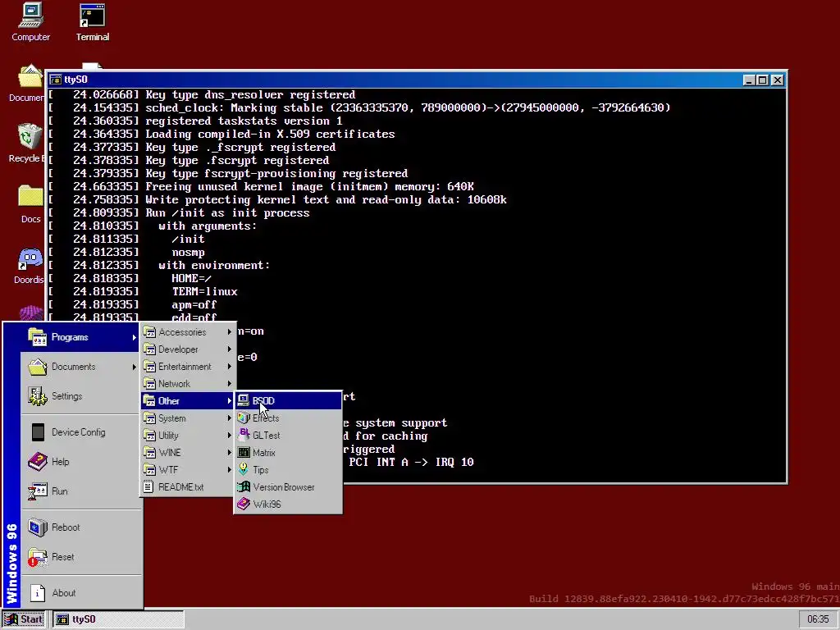Choose Device Config in Start menu

80,431
